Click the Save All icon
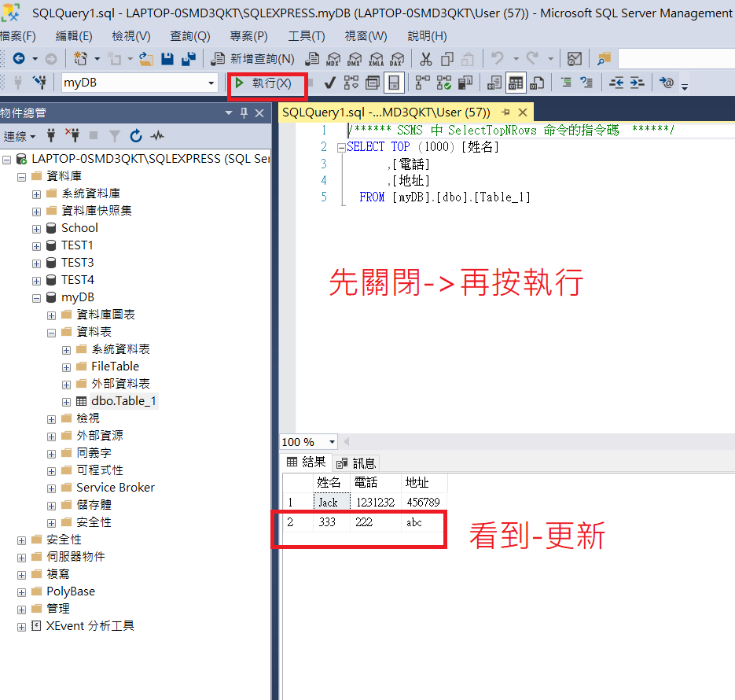Screen dimensions: 735x700 tap(189, 59)
